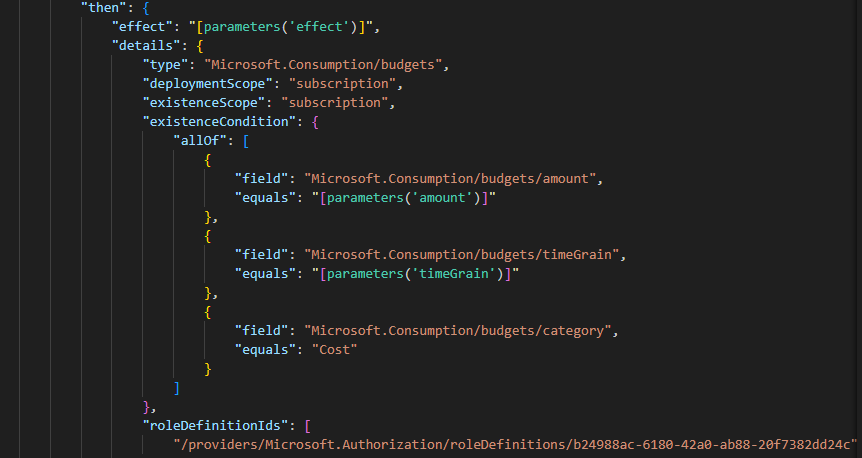The width and height of the screenshot is (862, 458).
Task: Click the "Microsoft.Consumption/budgets/category" field value
Action: [458, 330]
